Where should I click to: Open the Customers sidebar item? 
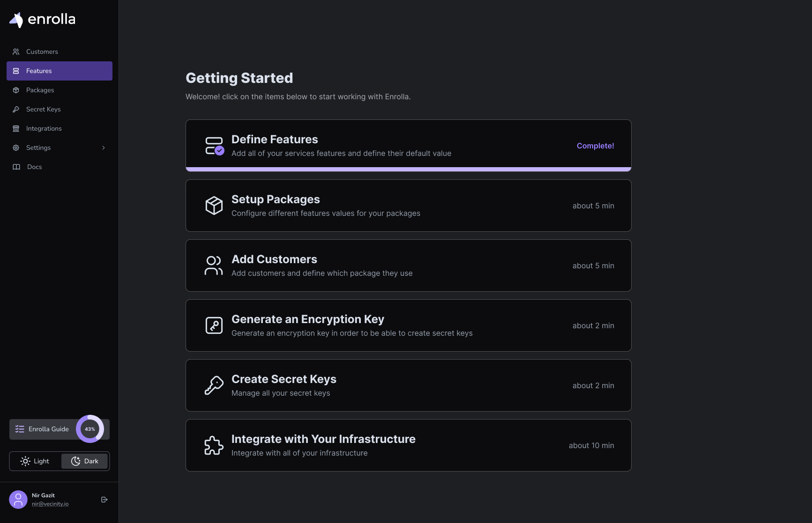point(60,52)
